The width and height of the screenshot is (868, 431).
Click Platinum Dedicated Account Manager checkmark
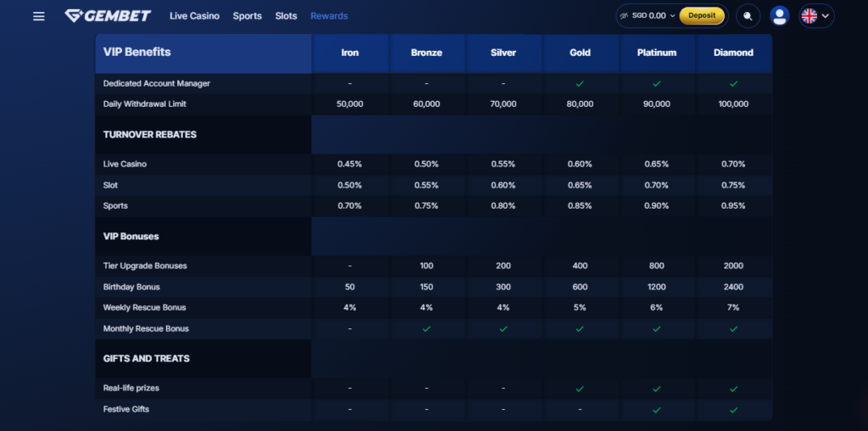click(657, 84)
